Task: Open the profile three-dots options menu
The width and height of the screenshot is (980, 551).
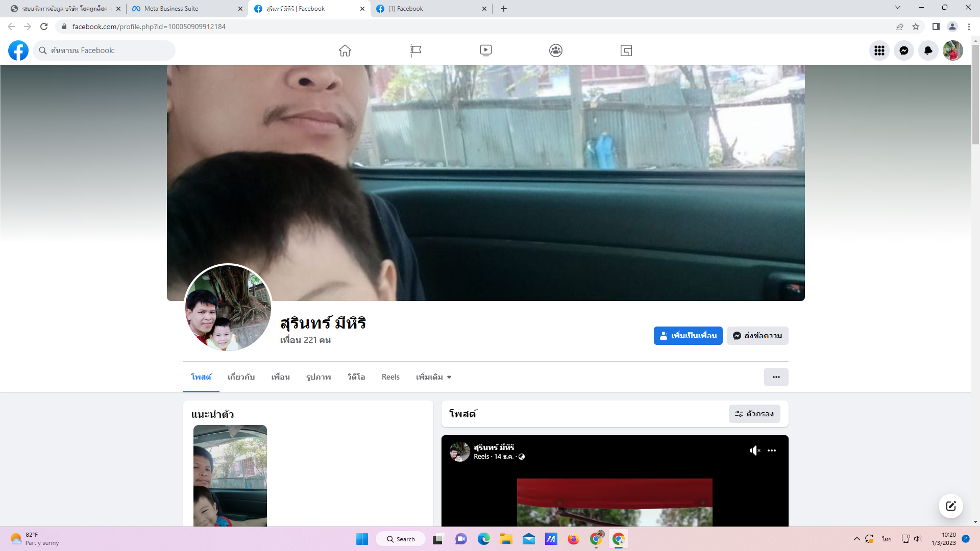Action: point(776,377)
